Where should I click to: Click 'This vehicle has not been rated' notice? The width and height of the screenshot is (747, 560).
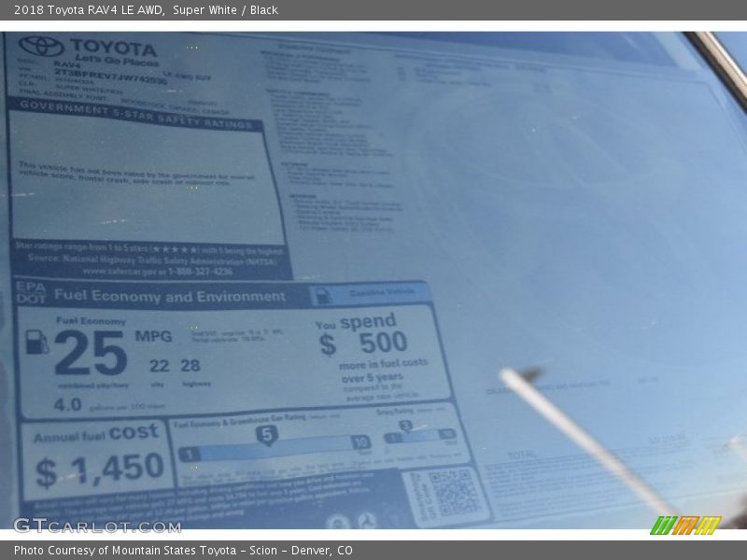137,174
